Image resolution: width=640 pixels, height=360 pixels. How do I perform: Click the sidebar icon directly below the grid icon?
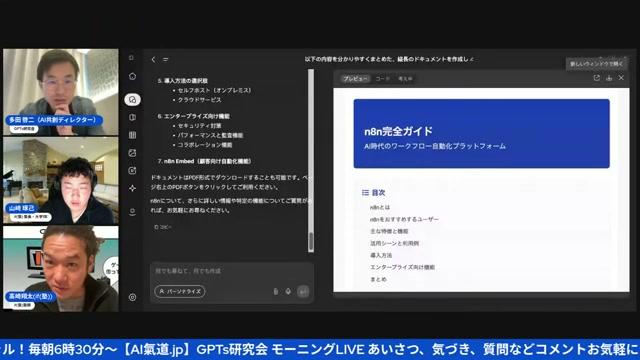pos(132,153)
